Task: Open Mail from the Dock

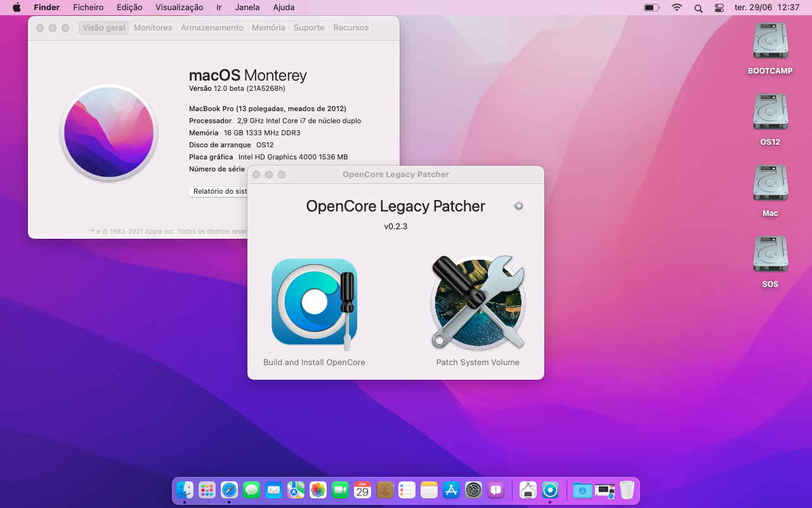Action: [x=273, y=490]
